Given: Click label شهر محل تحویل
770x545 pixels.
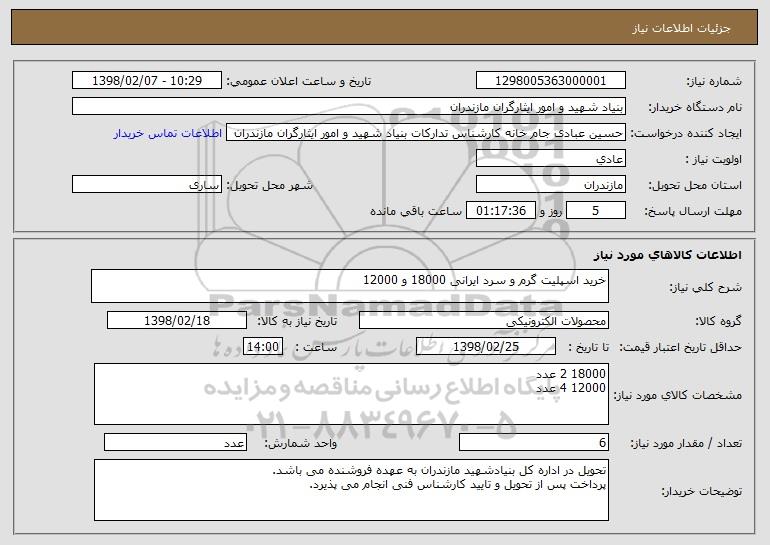Looking at the screenshot, I should (x=269, y=186).
